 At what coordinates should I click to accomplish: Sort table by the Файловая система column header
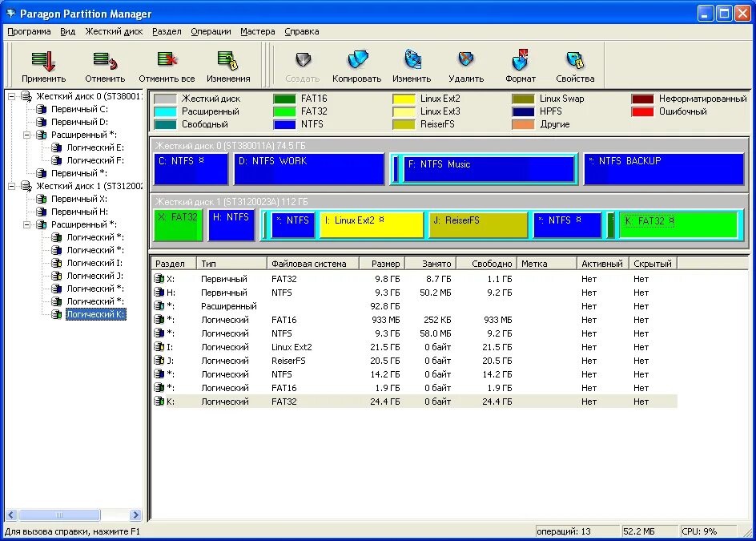(313, 264)
